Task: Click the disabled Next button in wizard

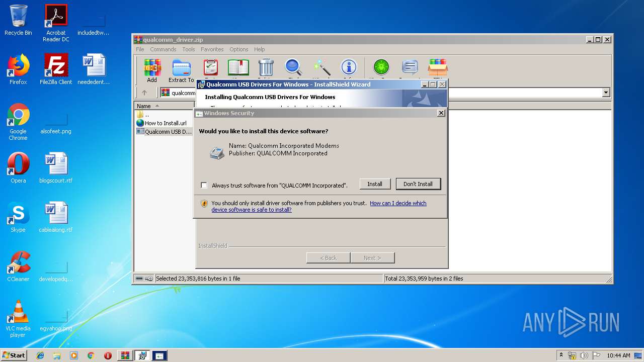Action: 372,258
